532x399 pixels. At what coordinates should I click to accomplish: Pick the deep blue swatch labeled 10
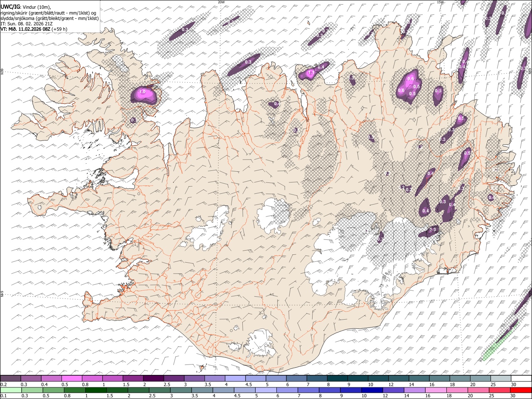coord(372,390)
